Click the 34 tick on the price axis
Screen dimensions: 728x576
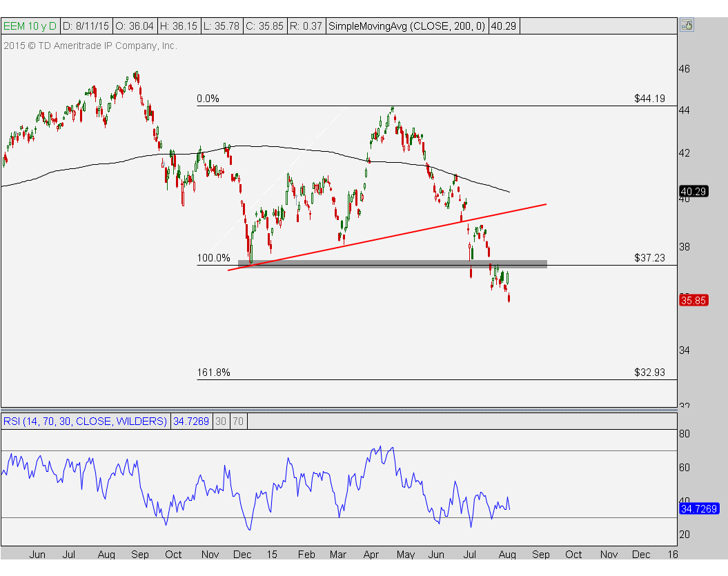point(685,350)
